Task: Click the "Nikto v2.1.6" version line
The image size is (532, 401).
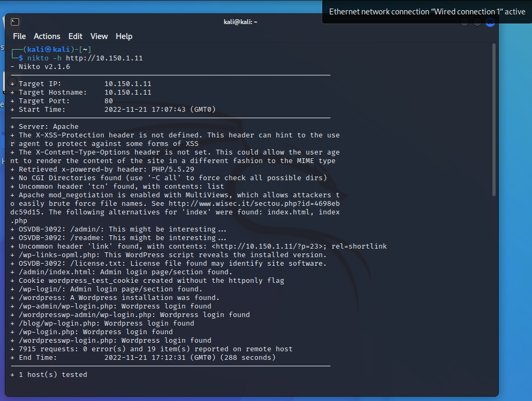Action: pyautogui.click(x=40, y=67)
